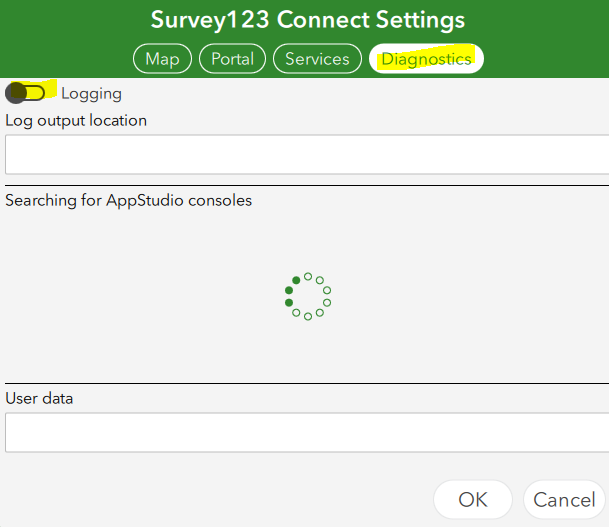Focus the Log output location field
This screenshot has height=527, width=609.
(304, 155)
